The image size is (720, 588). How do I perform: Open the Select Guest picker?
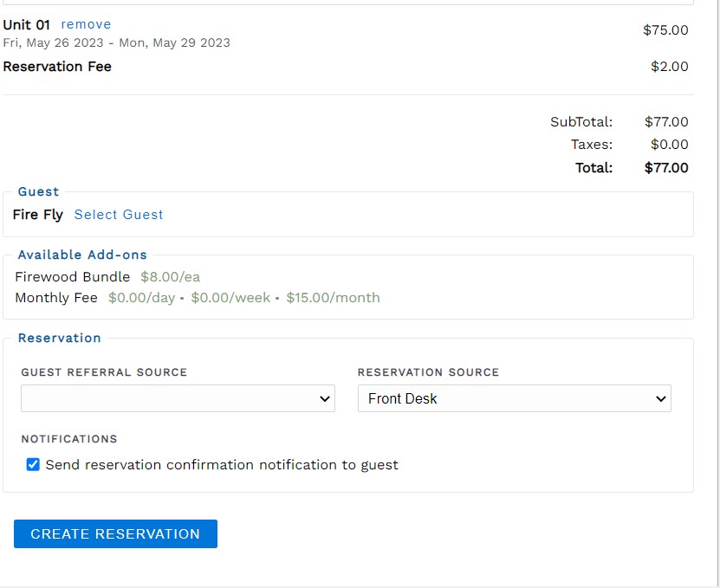pos(119,215)
